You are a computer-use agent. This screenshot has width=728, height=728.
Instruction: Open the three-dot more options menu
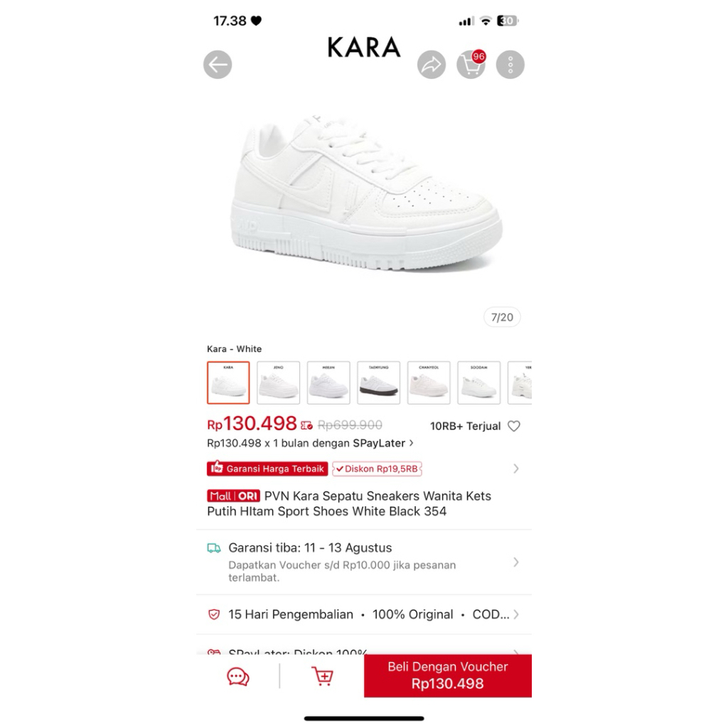[x=510, y=65]
